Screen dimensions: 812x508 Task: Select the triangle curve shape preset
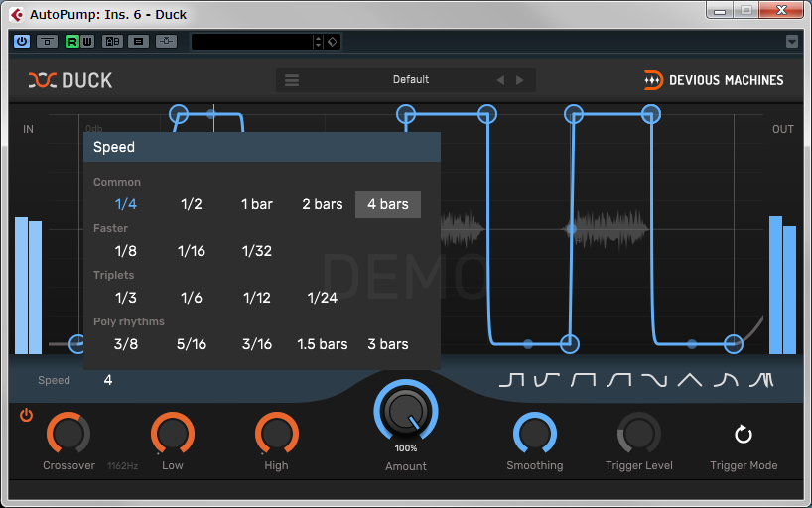690,380
